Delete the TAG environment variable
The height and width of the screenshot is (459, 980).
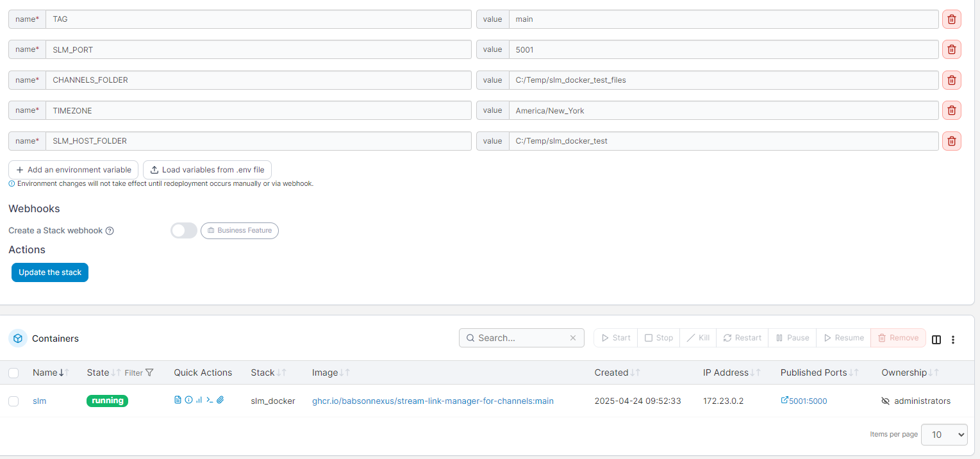click(951, 19)
